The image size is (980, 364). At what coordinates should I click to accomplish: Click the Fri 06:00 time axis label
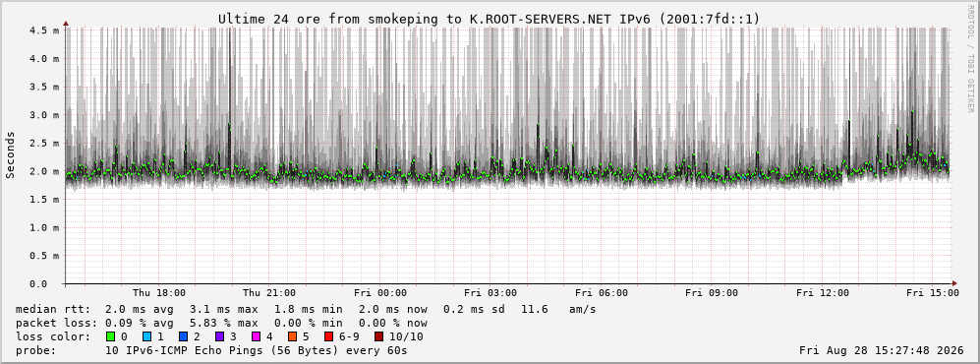point(602,293)
